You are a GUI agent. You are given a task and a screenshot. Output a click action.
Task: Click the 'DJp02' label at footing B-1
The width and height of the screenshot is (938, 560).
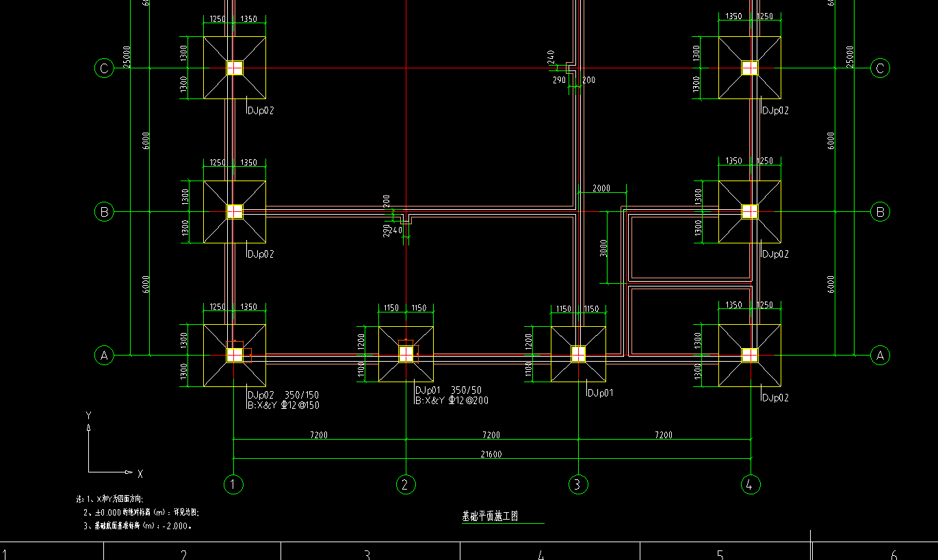tap(261, 254)
